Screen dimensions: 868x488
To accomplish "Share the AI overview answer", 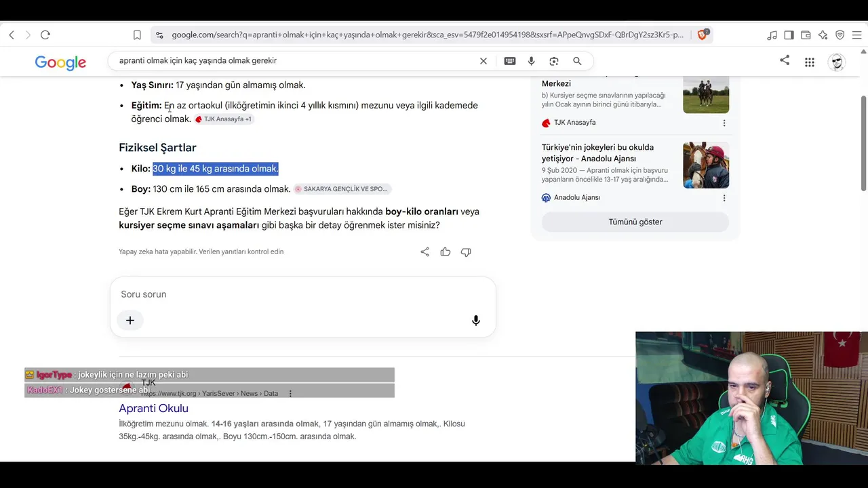I will pyautogui.click(x=425, y=252).
